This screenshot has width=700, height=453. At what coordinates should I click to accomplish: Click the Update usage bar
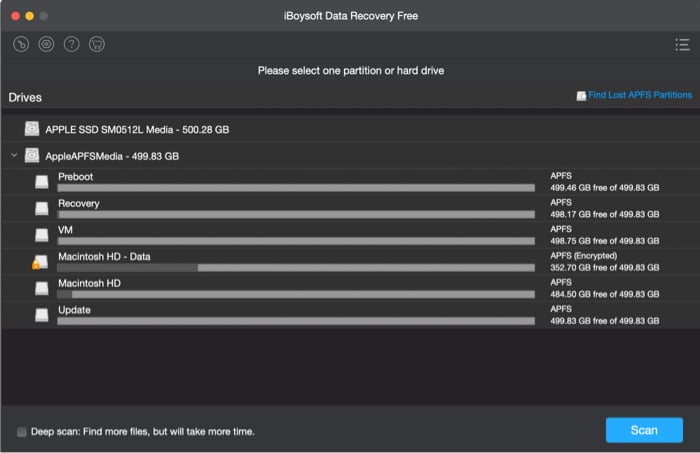pyautogui.click(x=296, y=321)
